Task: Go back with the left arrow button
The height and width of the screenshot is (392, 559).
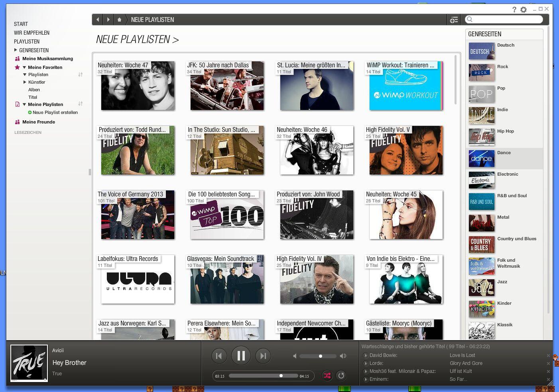Action: pyautogui.click(x=98, y=20)
